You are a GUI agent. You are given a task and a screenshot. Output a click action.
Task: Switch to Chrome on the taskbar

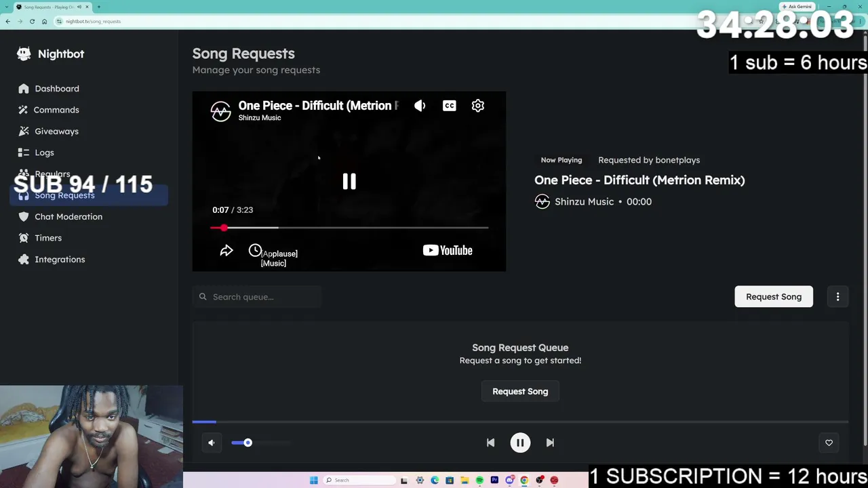[x=524, y=481]
